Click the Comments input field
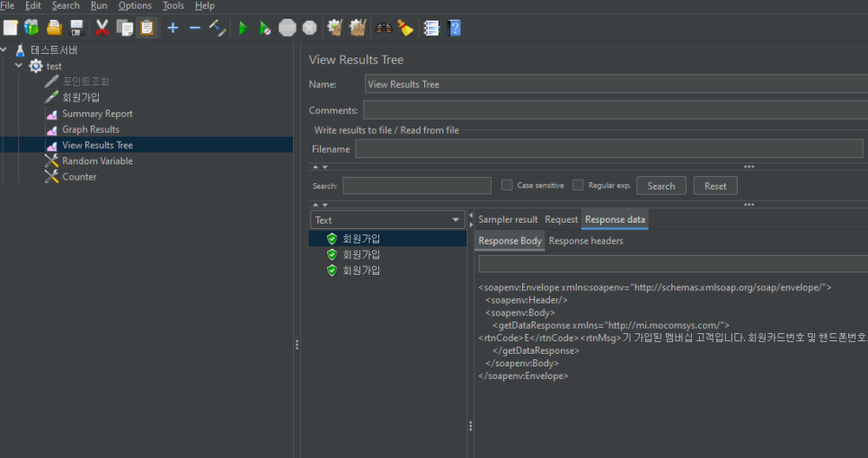 click(616, 110)
